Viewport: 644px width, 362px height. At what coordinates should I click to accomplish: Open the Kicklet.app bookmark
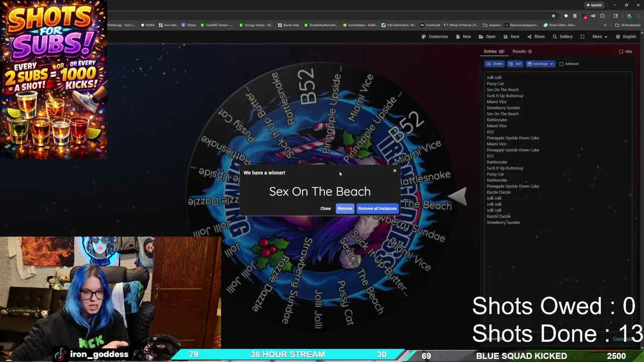[x=121, y=25]
